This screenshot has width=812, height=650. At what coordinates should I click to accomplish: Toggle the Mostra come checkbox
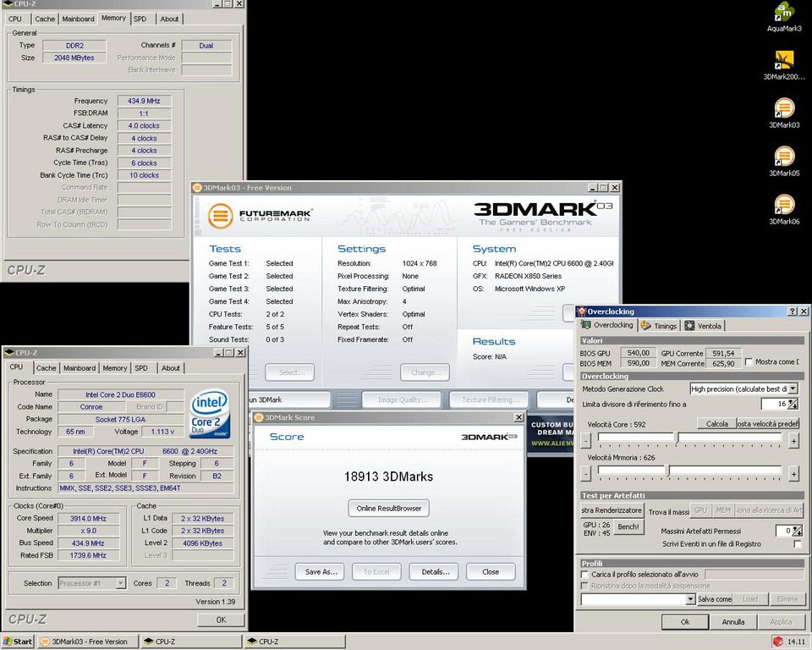pos(749,361)
